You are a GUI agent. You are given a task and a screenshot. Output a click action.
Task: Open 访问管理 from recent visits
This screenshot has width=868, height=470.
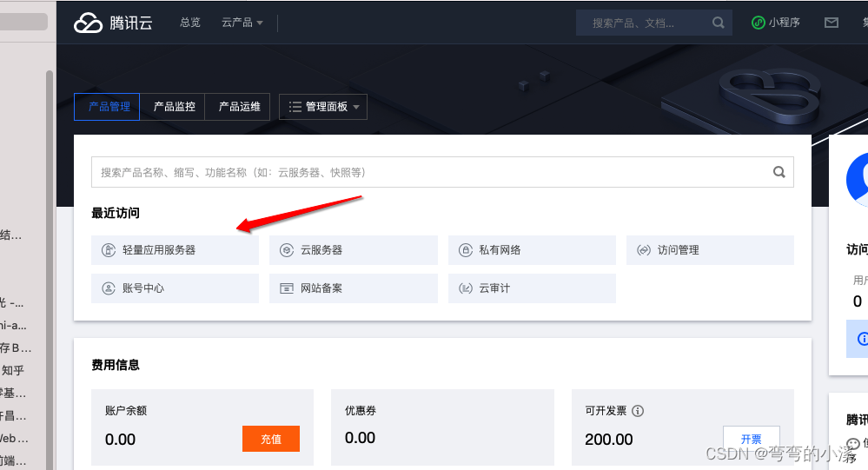pos(710,250)
